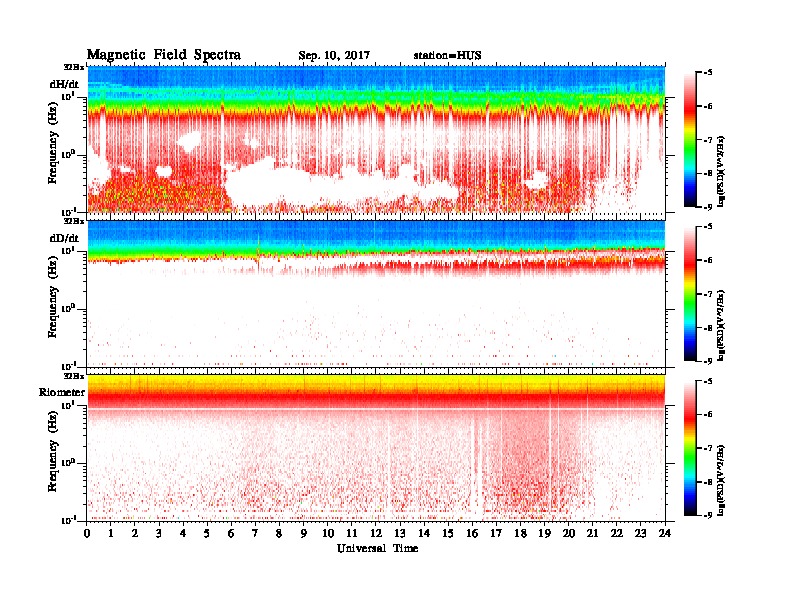Viewport: 792px width, 612px height.
Task: Click the "Universal Time" axis title
Action: 377,548
